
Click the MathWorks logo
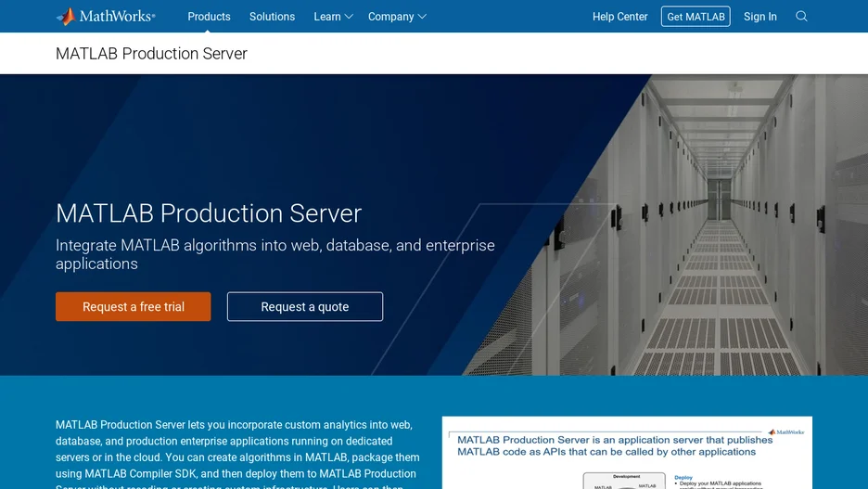106,16
